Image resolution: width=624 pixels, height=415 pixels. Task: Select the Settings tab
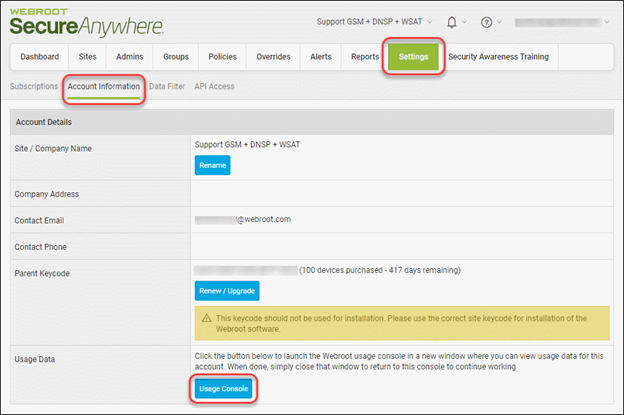click(413, 57)
